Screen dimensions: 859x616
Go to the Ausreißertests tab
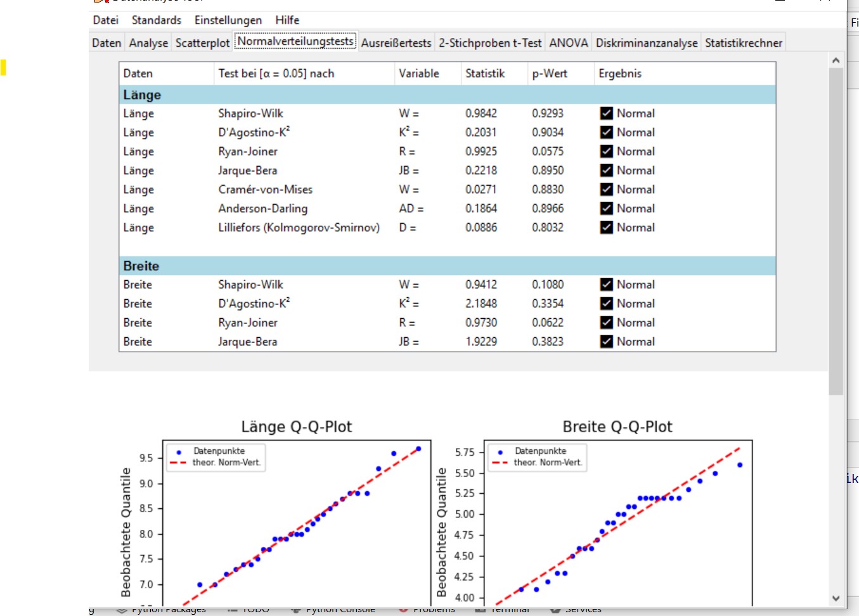[x=396, y=43]
